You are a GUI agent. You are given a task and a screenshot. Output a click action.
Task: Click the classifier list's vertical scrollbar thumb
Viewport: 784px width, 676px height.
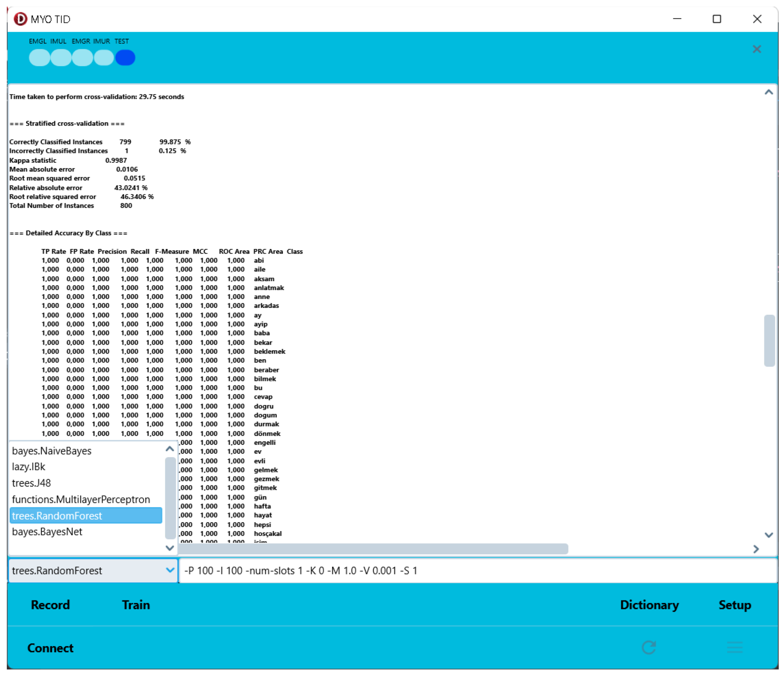point(170,498)
